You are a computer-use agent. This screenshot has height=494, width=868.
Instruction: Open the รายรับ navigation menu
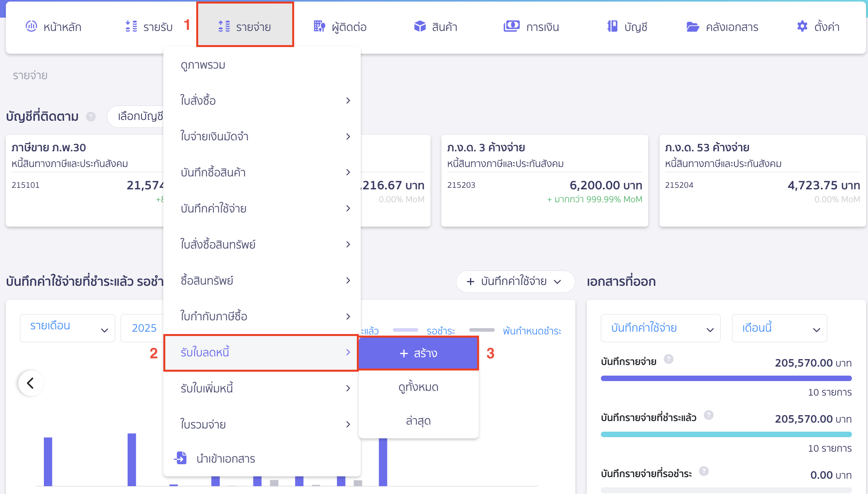click(x=149, y=27)
